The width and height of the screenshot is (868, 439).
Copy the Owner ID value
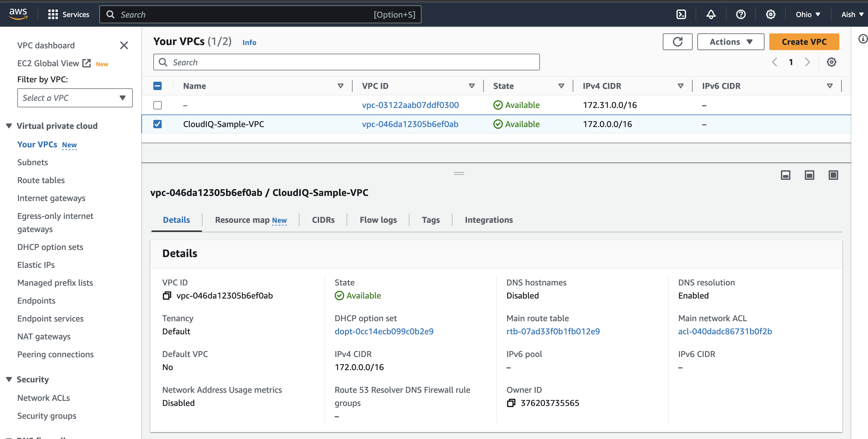coord(511,403)
